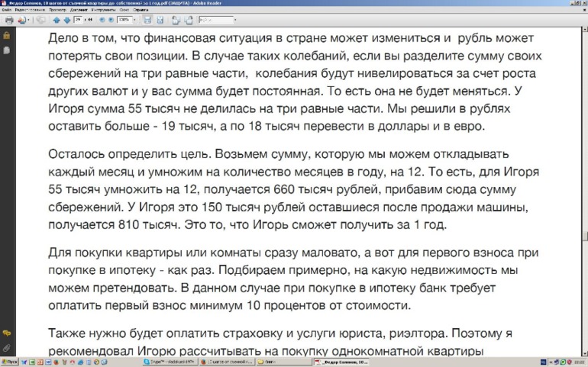Screen dimensions: 588x367
Task: Launch PowerPoint from quick launch bar
Action: point(40,362)
